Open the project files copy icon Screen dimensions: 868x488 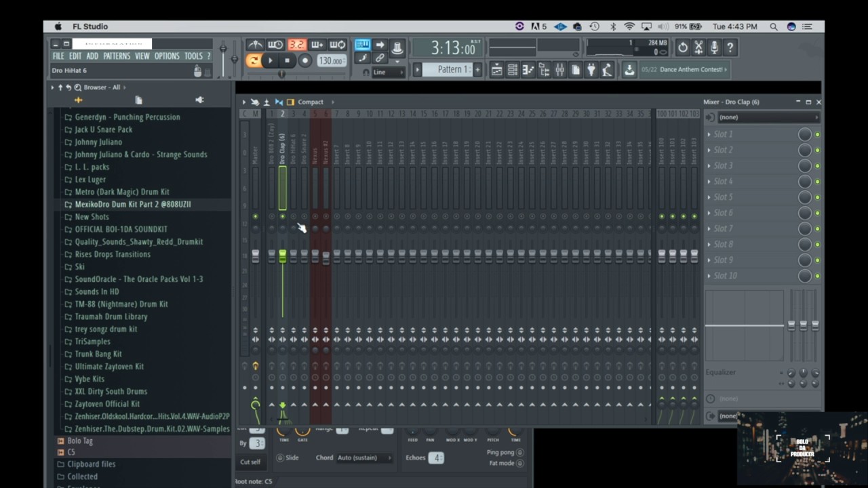click(x=576, y=69)
